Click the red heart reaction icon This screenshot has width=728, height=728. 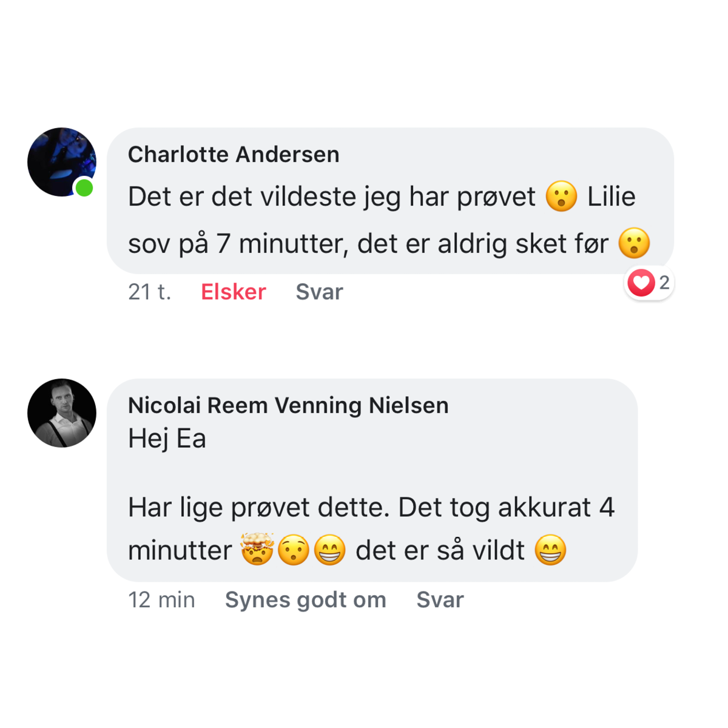pyautogui.click(x=641, y=283)
